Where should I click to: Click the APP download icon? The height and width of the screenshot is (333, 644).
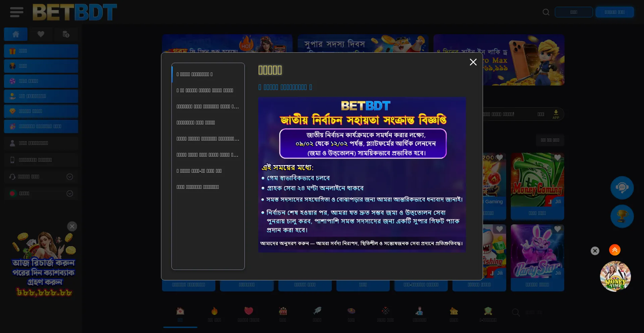coord(556,114)
